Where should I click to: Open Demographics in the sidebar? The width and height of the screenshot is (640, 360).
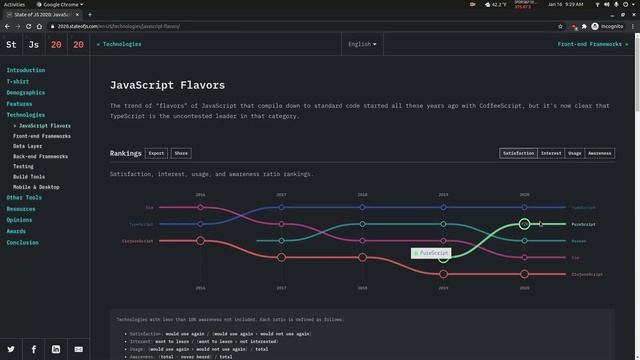26,93
